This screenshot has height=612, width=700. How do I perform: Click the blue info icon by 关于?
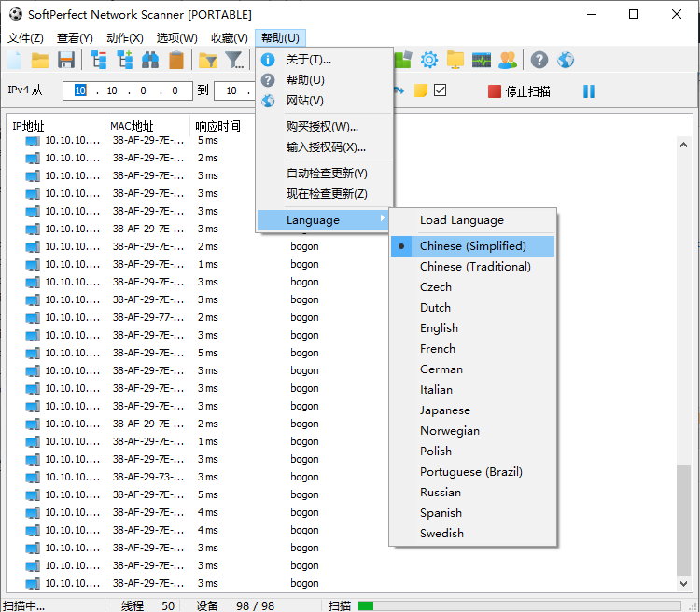268,60
